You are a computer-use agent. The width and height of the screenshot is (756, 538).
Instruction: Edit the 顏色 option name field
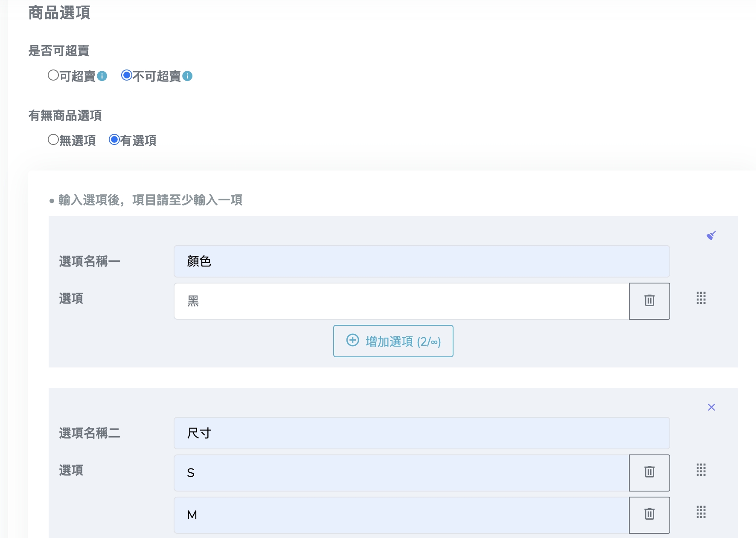coord(421,261)
